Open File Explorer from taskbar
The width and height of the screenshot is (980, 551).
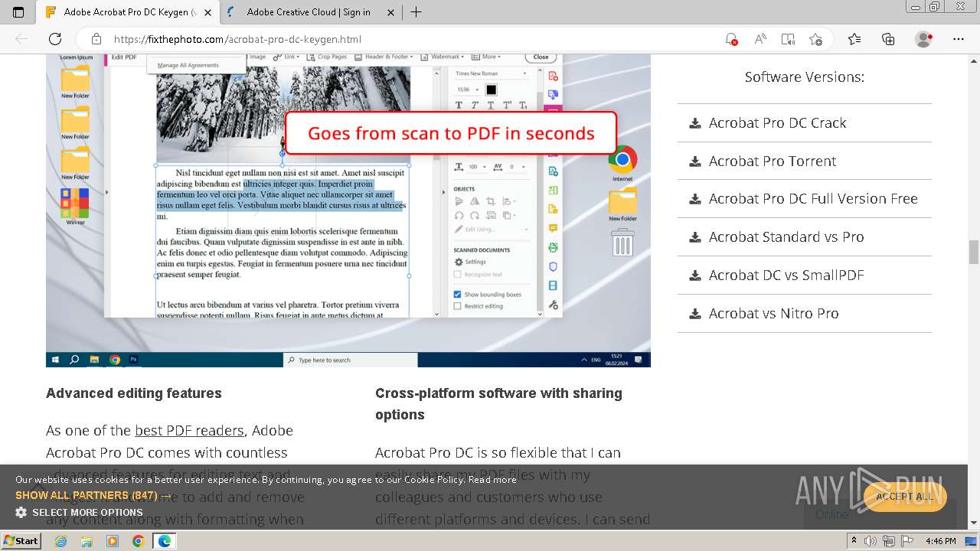point(87,541)
